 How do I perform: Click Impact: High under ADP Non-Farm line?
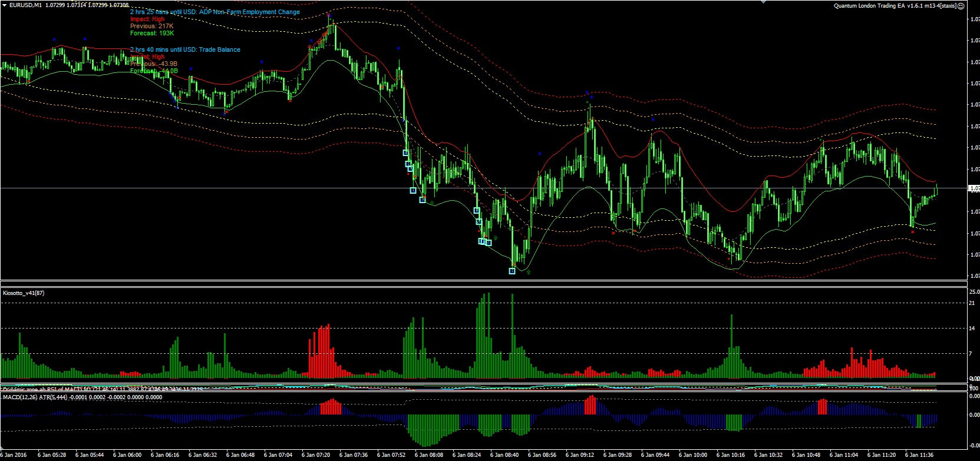[147, 19]
